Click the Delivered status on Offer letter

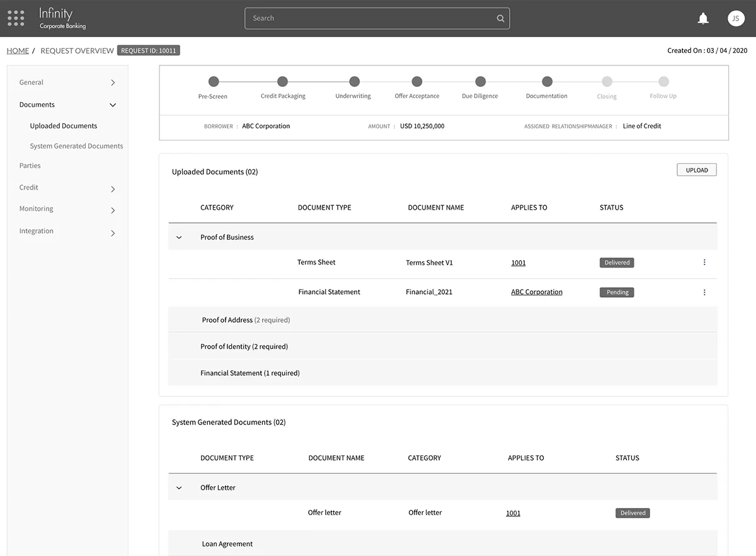click(x=633, y=513)
